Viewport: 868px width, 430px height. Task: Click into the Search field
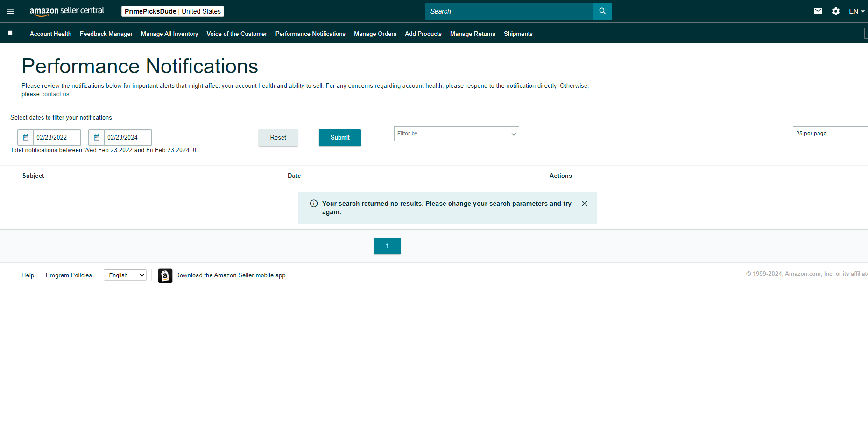[509, 11]
